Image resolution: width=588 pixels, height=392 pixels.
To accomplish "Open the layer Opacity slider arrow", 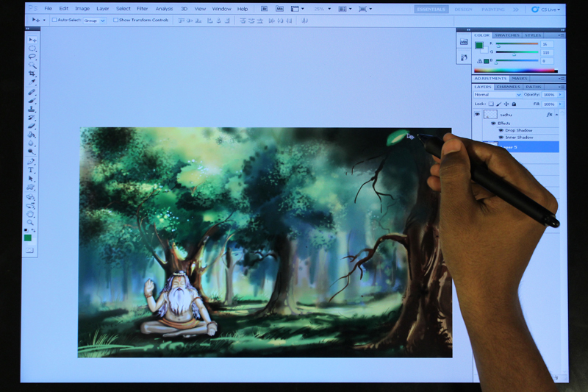I will [561, 95].
